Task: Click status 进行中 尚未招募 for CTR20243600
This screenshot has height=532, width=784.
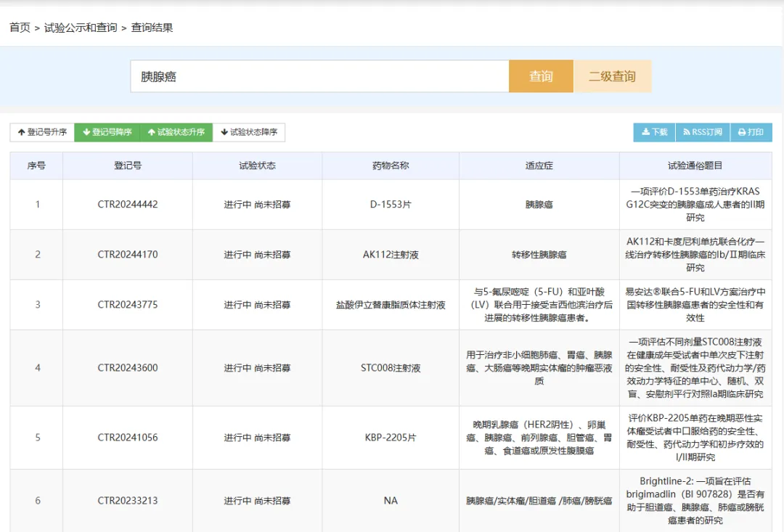Action: (x=257, y=368)
